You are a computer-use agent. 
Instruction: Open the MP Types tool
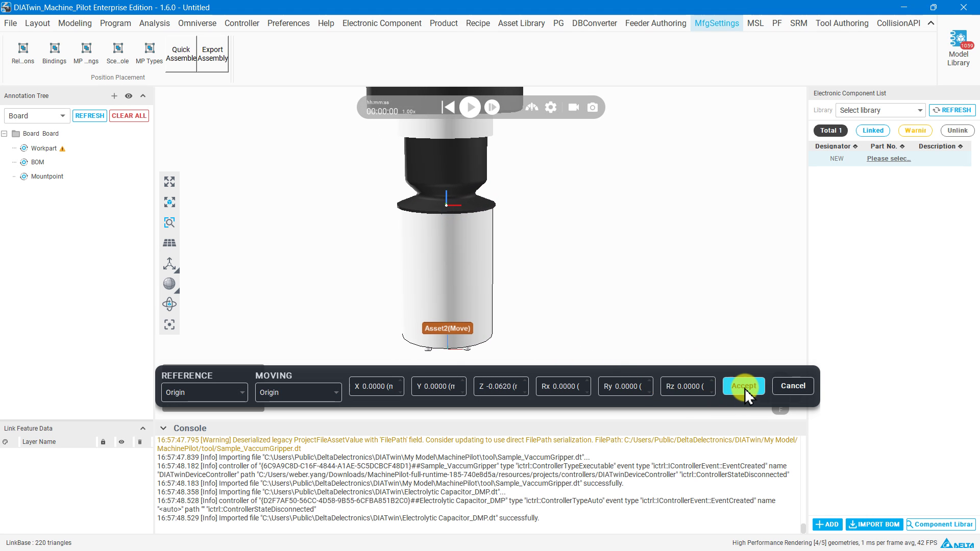coord(150,53)
